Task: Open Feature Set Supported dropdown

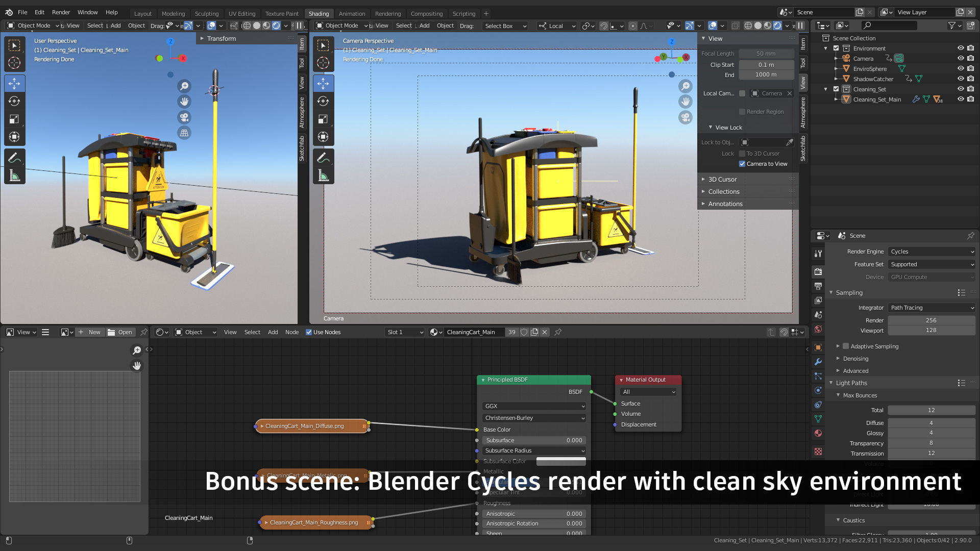Action: tap(932, 264)
